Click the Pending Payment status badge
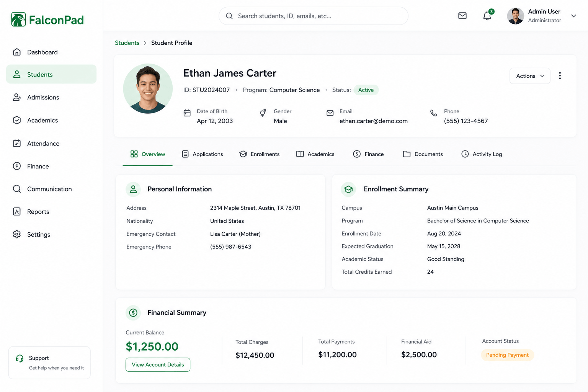The width and height of the screenshot is (588, 392). click(x=507, y=355)
